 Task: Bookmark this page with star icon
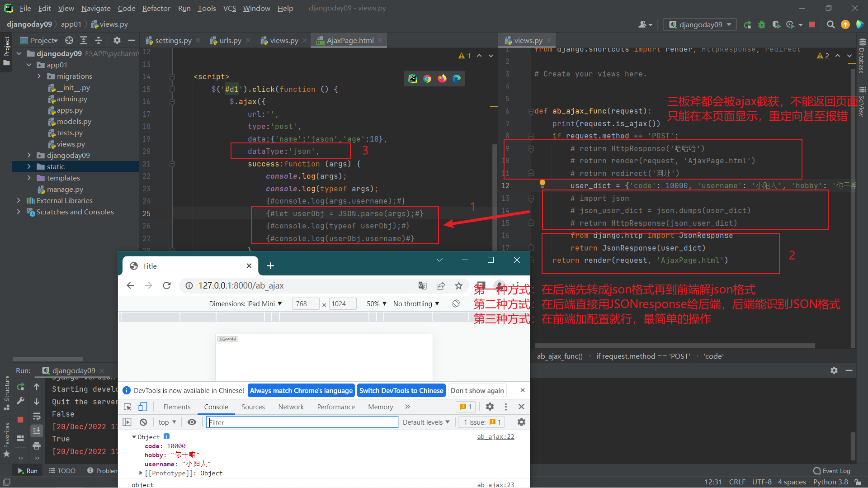click(x=458, y=285)
